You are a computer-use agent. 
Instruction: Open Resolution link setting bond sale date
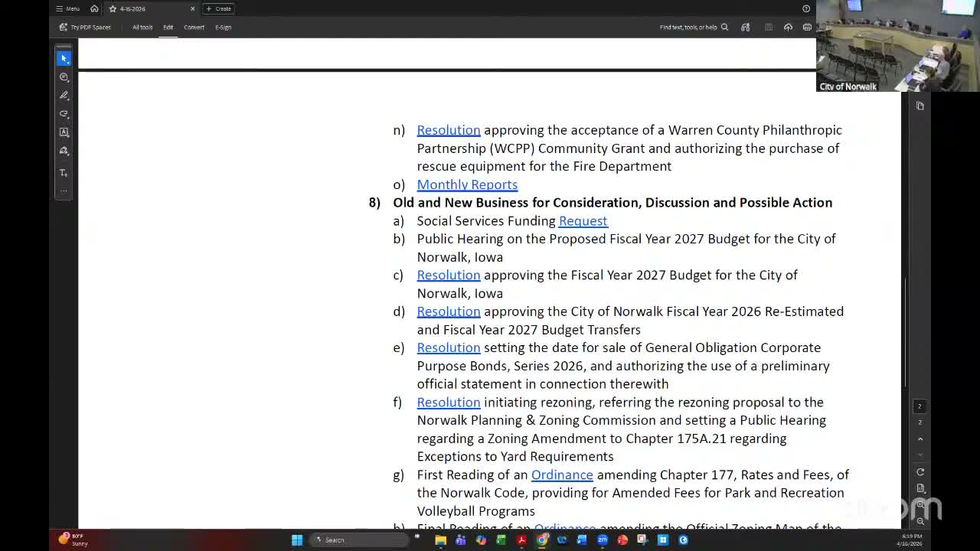[x=449, y=347]
